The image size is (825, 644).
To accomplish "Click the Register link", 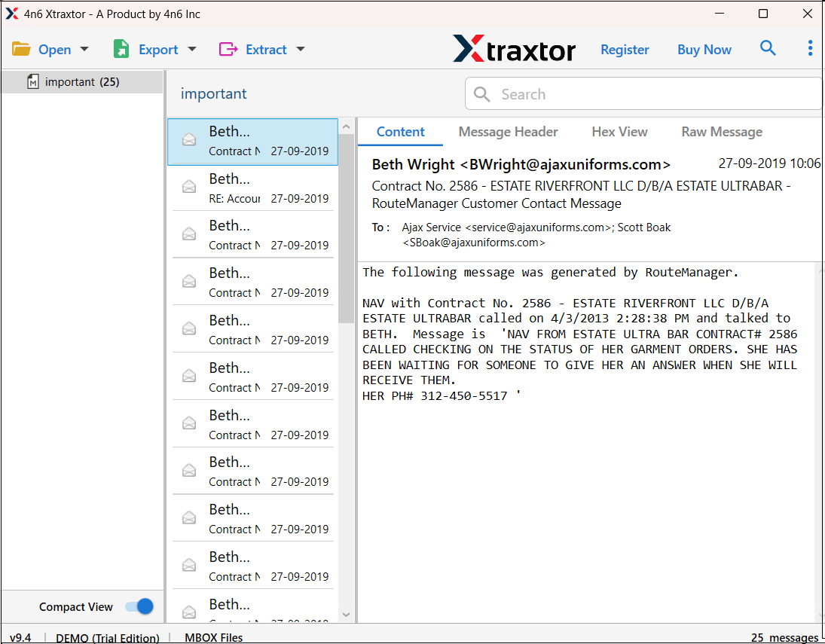I will pyautogui.click(x=625, y=49).
